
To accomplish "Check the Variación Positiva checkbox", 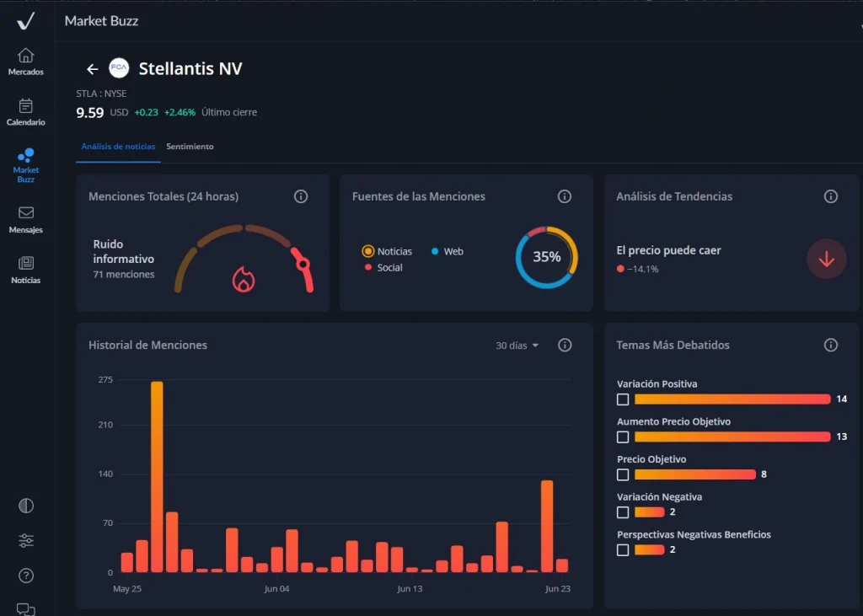I will point(623,399).
